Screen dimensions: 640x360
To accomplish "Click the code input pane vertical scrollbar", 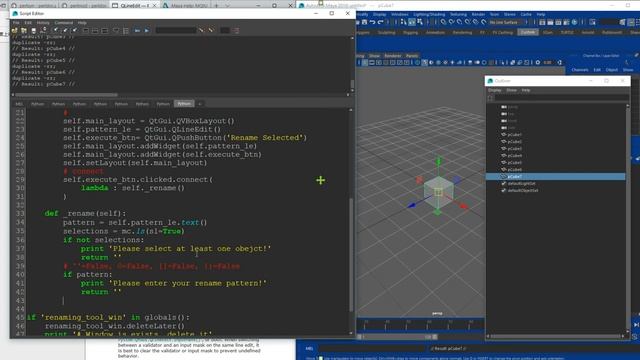I will [351, 255].
